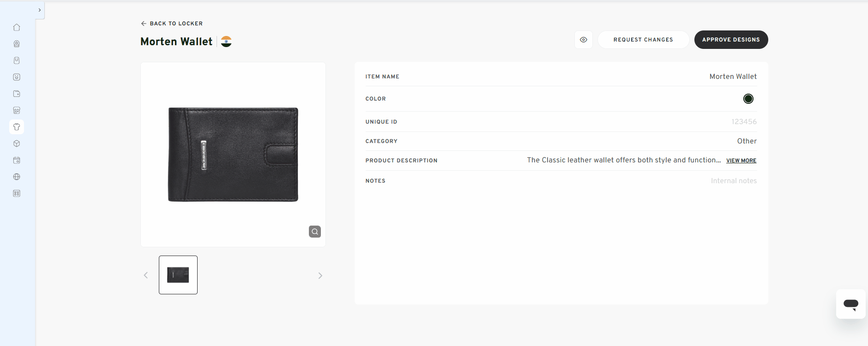Click the product description text snippet
Image resolution: width=868 pixels, height=346 pixels.
click(x=624, y=160)
